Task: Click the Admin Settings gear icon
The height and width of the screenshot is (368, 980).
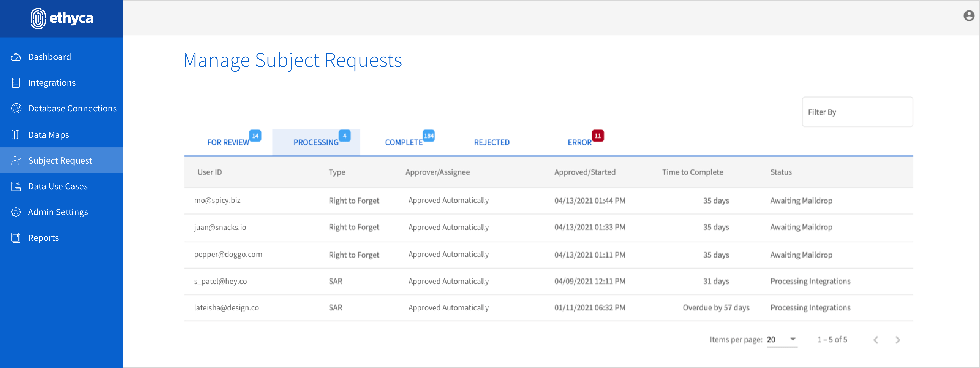Action: 16,212
